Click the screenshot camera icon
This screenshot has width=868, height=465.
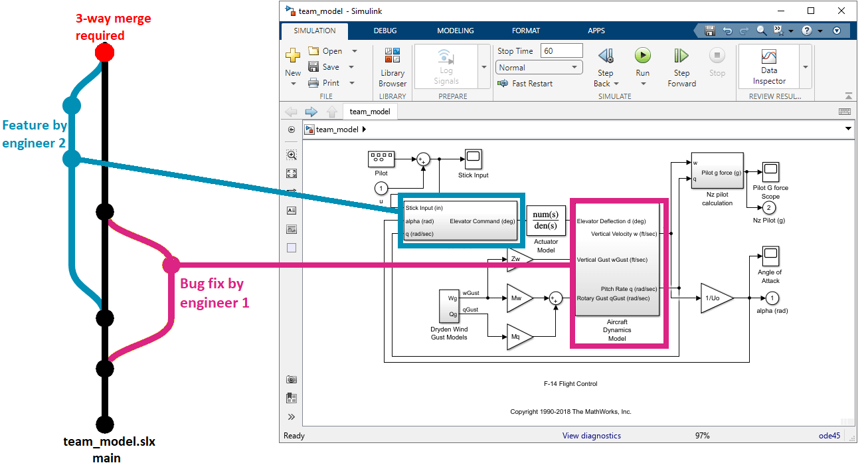(x=292, y=379)
